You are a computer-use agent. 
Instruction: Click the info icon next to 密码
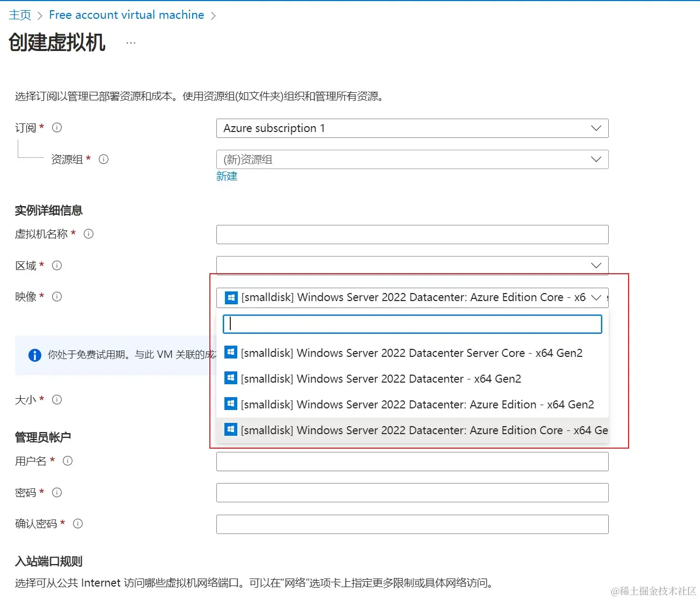click(x=57, y=493)
